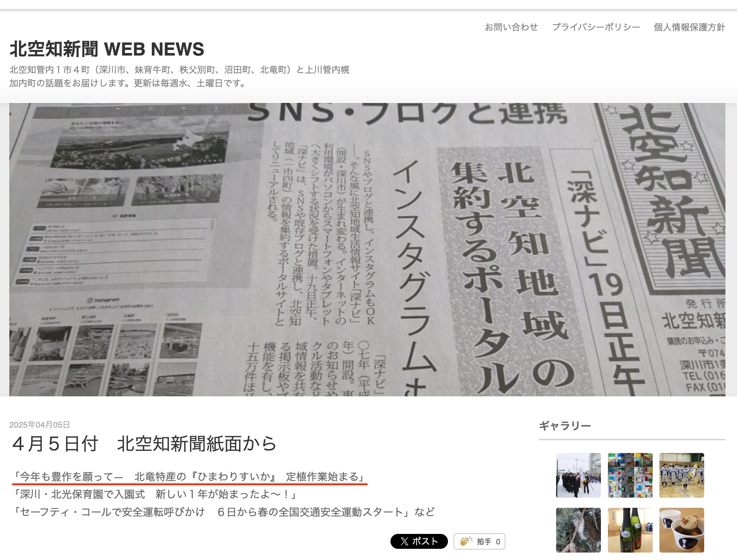Image resolution: width=737 pixels, height=560 pixels.
Task: Click the X logo on ポスト button
Action: (x=404, y=541)
